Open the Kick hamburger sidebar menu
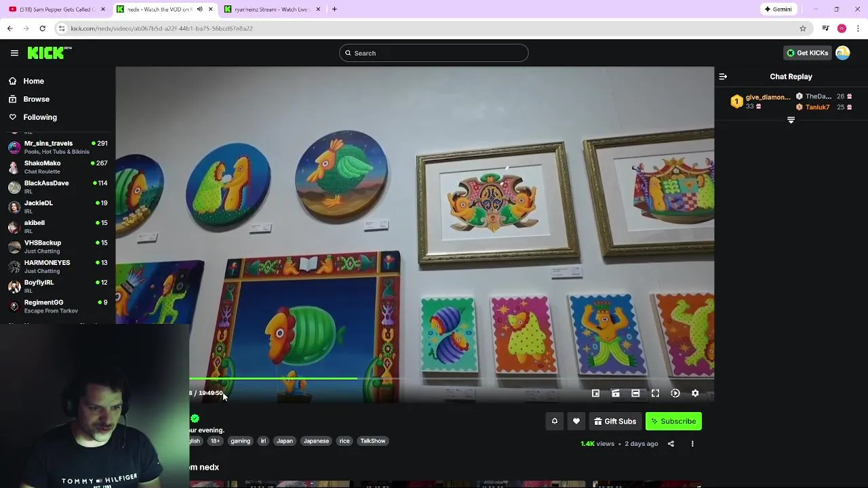This screenshot has height=488, width=868. 14,53
